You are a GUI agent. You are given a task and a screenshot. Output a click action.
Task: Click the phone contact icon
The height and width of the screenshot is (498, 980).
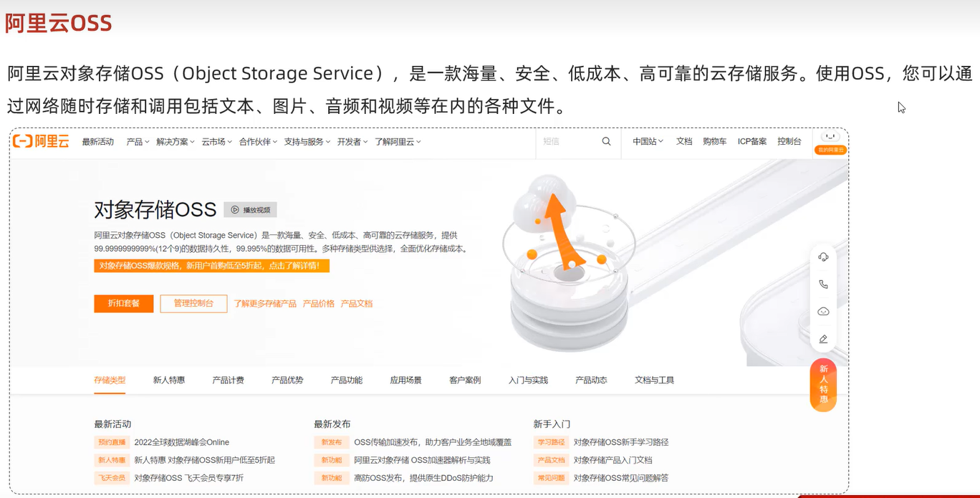point(823,284)
